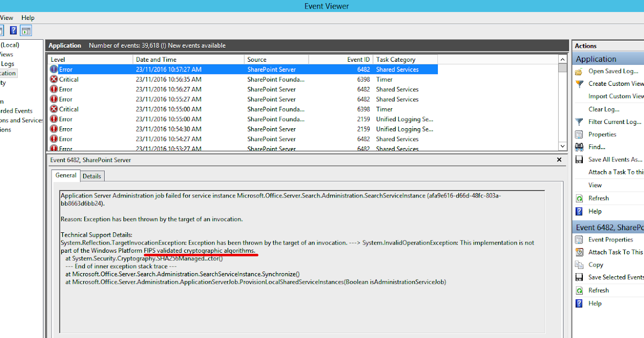Open the Help menu

(x=27, y=18)
